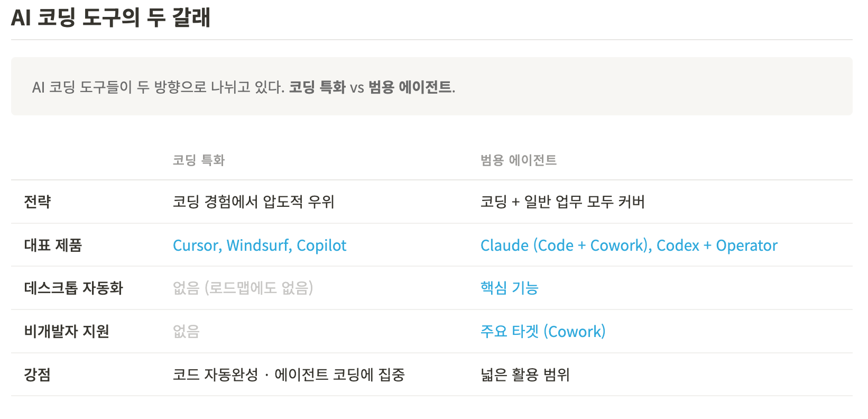Click the '주요 타겟 (Cowork)' link
868x419 pixels.
(x=543, y=332)
